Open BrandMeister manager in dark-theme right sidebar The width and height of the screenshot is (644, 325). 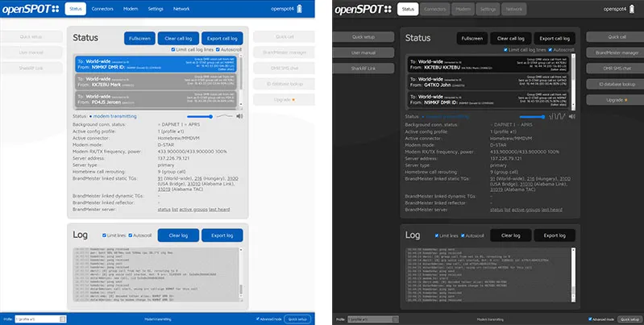coord(615,52)
